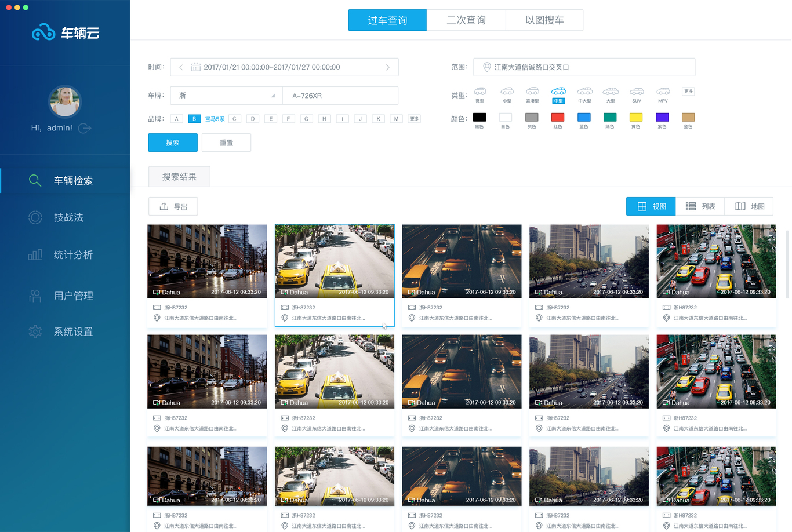Pick the purple 紫色 color swatch
Image resolution: width=792 pixels, height=532 pixels.
662,118
